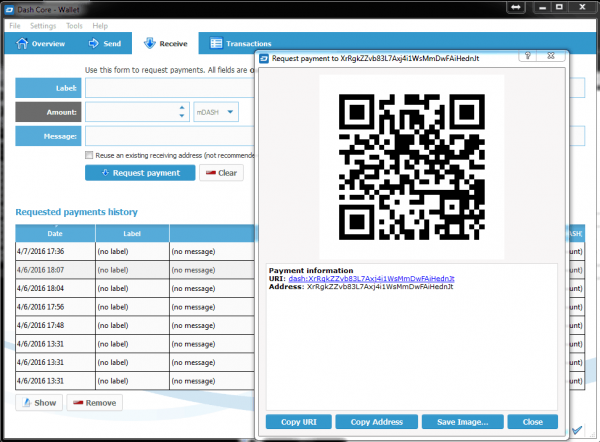Switch to the Send tab
Screen dimensions: 600x442
pyautogui.click(x=104, y=43)
